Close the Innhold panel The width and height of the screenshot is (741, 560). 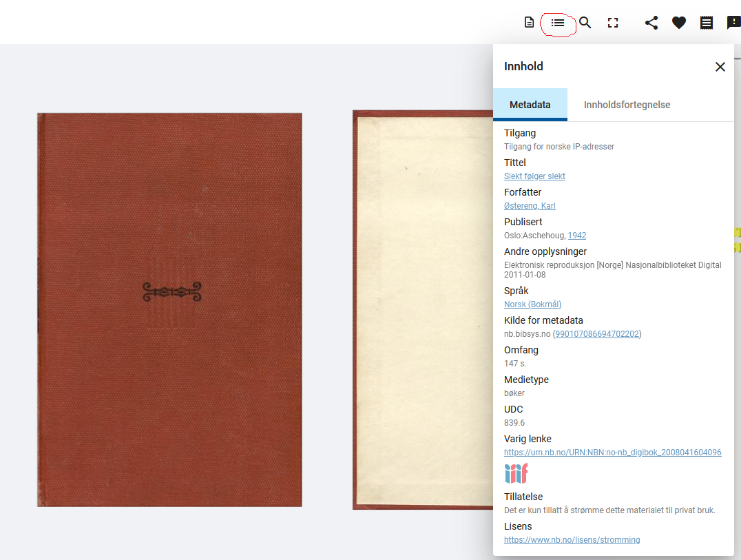tap(720, 67)
